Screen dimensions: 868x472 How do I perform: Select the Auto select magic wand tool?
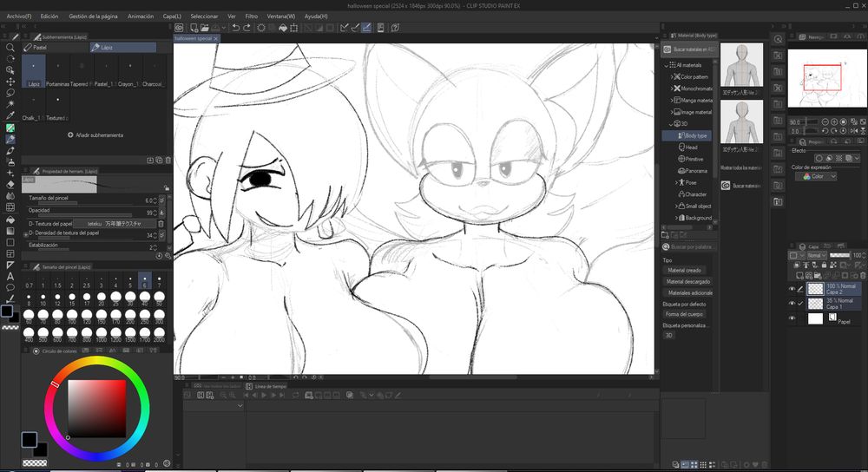click(10, 104)
